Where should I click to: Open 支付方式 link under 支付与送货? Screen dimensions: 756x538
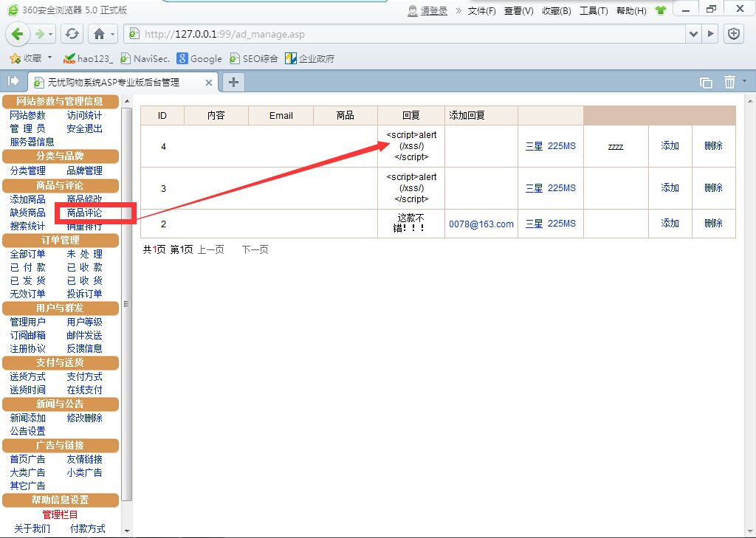84,376
